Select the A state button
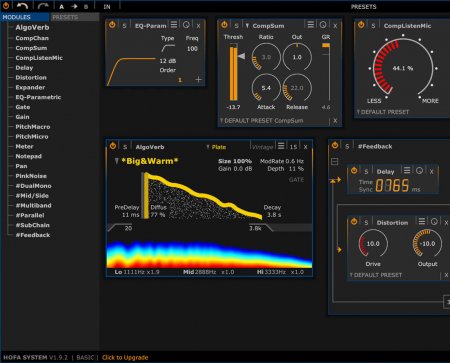The image size is (450, 363). (x=62, y=7)
